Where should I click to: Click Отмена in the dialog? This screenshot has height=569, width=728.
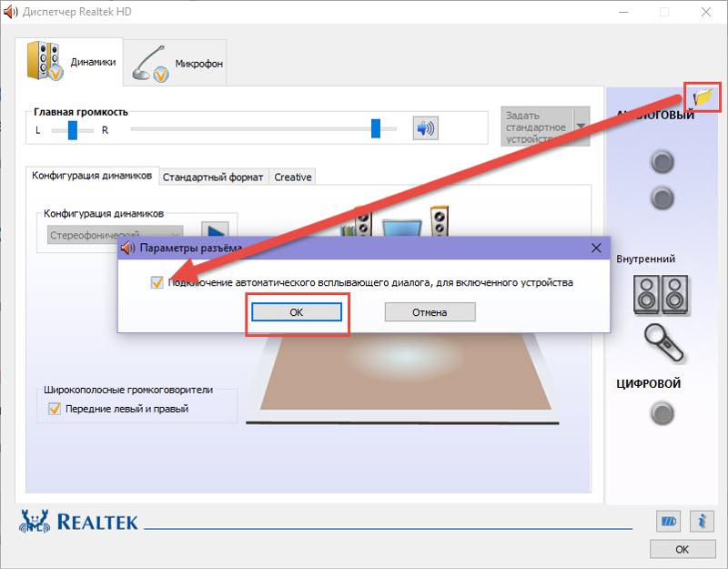click(x=430, y=312)
